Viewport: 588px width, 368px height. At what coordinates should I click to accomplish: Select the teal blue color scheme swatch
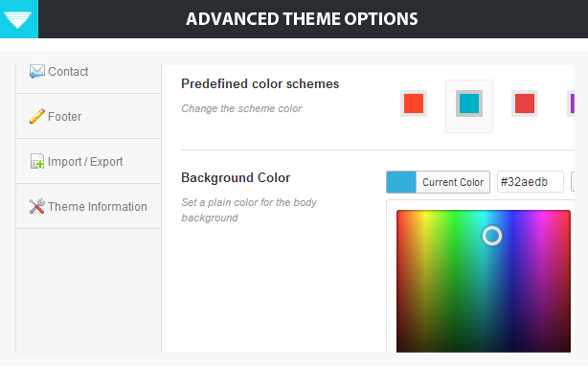point(469,103)
